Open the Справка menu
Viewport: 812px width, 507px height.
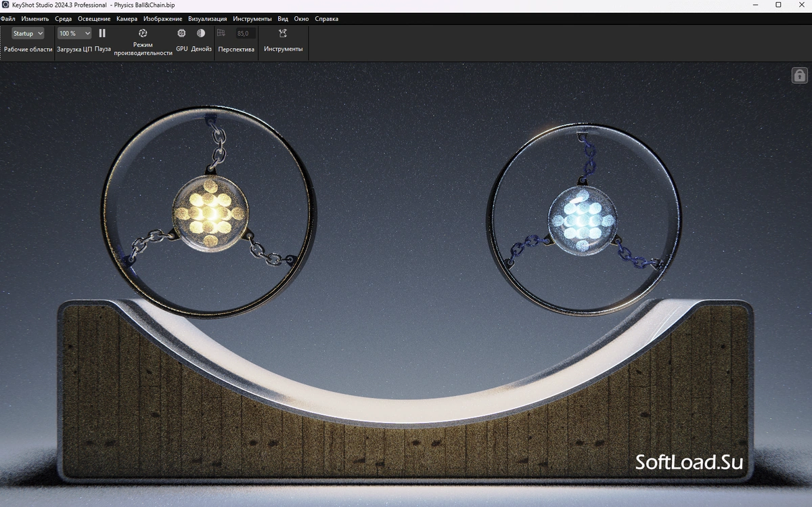click(x=327, y=19)
